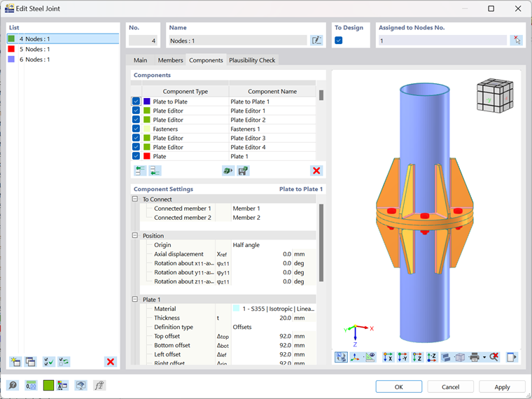Create a new steel joint in list
The height and width of the screenshot is (399, 532).
[15, 362]
